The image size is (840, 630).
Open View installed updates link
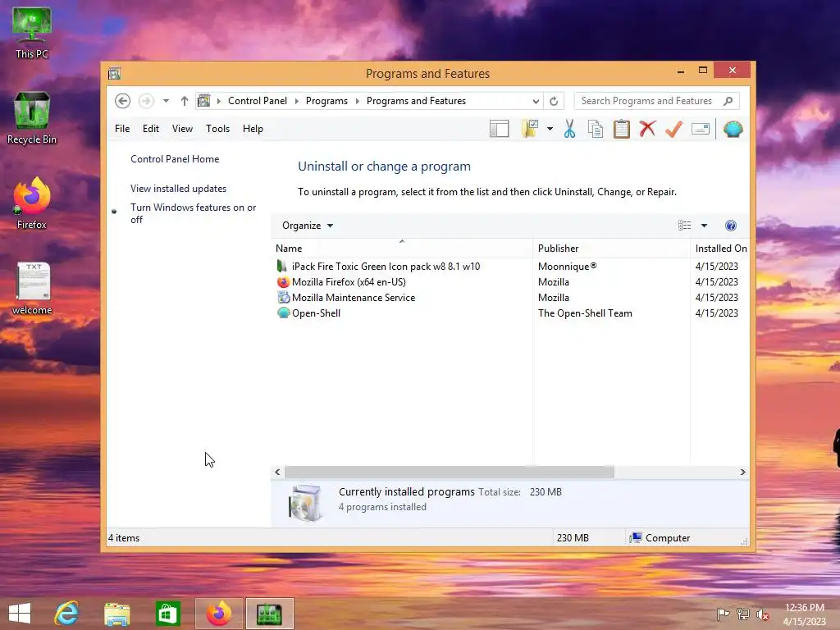point(178,189)
